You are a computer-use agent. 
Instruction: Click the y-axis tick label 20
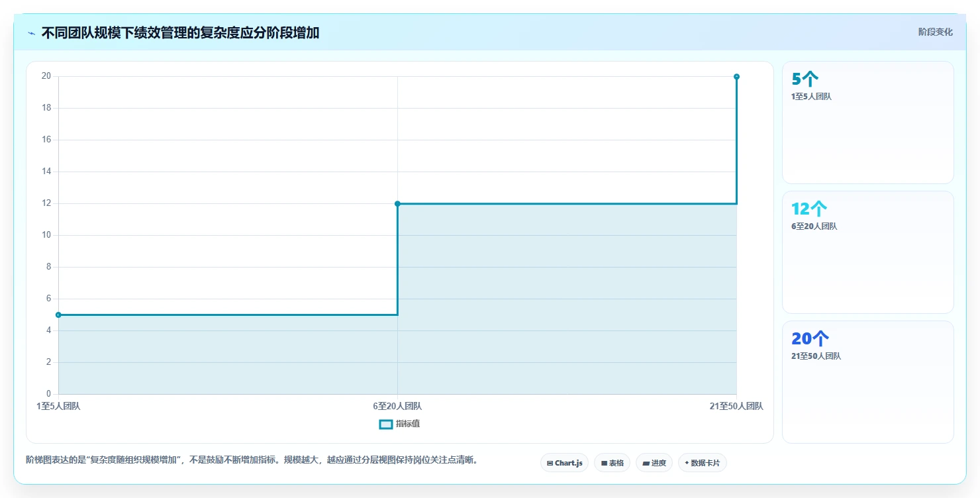click(x=46, y=76)
